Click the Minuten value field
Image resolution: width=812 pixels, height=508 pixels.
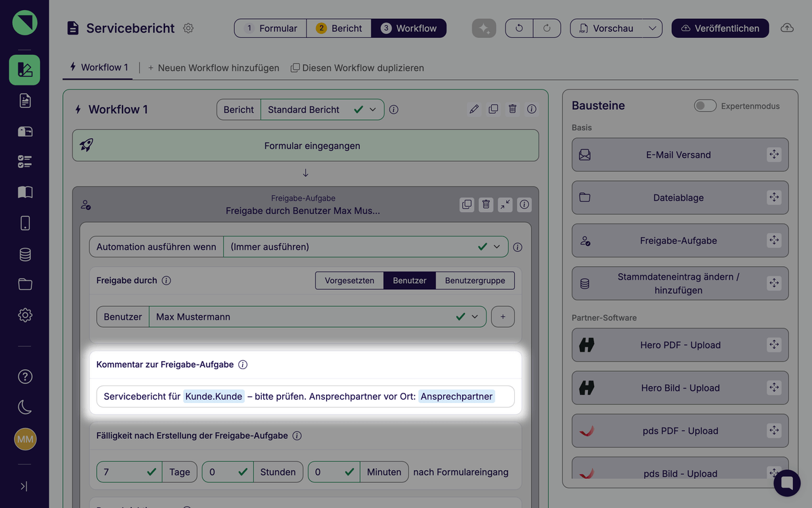click(x=334, y=472)
